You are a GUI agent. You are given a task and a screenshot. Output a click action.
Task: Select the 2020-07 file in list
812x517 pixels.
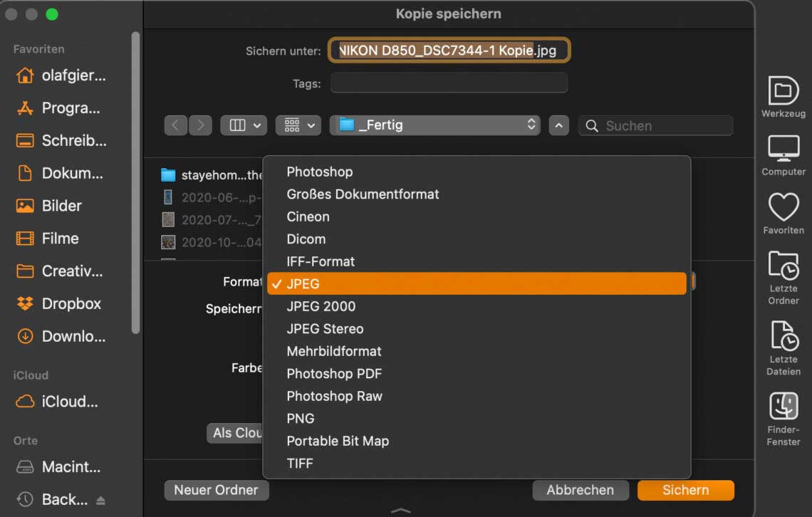[212, 220]
